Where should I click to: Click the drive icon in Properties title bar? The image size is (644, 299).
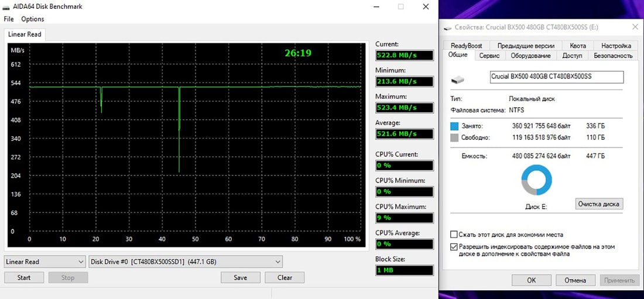[448, 27]
